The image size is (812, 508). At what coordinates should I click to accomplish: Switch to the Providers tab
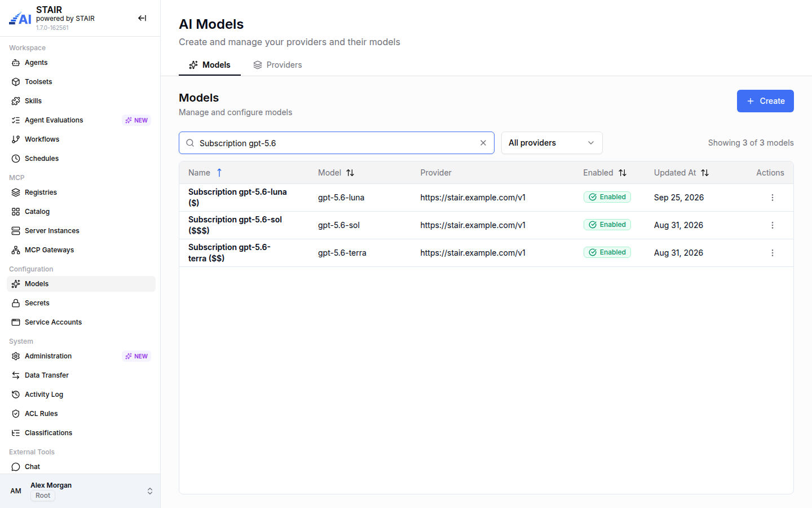point(277,65)
